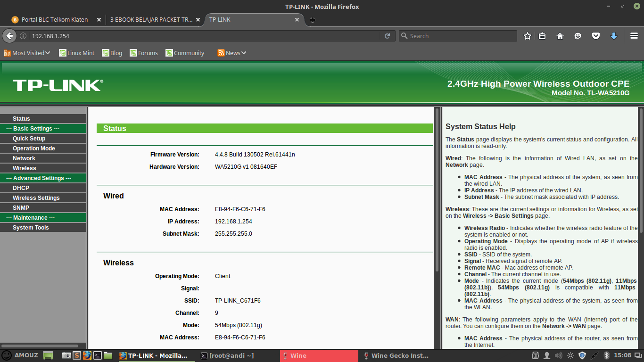The height and width of the screenshot is (362, 644).
Task: Adjust sound via the volume tray icon
Action: click(558, 355)
